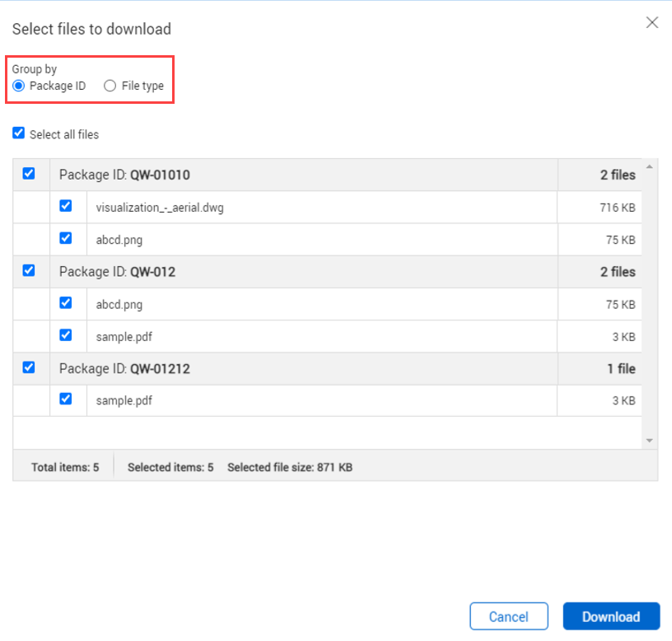Uncheck abcd.png under package QW-012
Screen dimensions: 672x641
tap(66, 303)
